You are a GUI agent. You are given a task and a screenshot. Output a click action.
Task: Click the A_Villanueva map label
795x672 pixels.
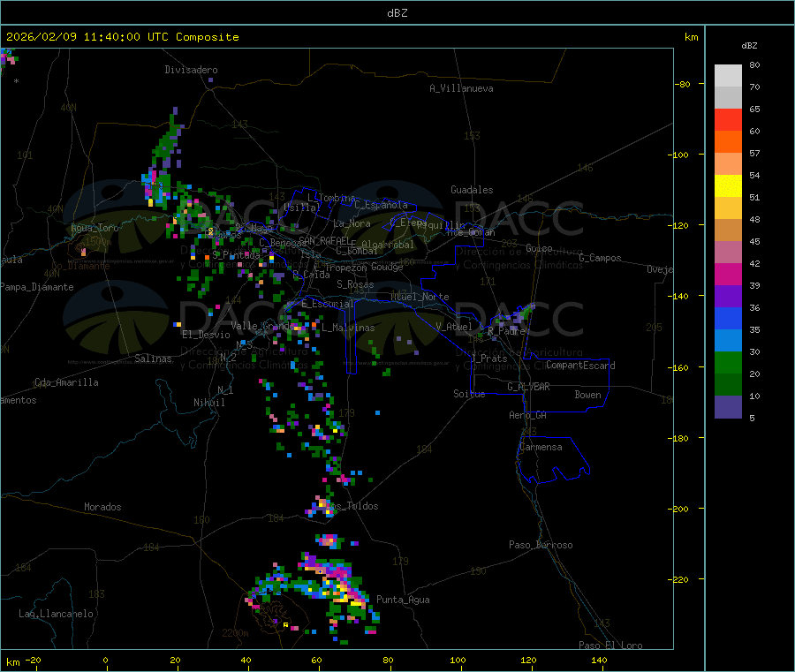(x=461, y=88)
